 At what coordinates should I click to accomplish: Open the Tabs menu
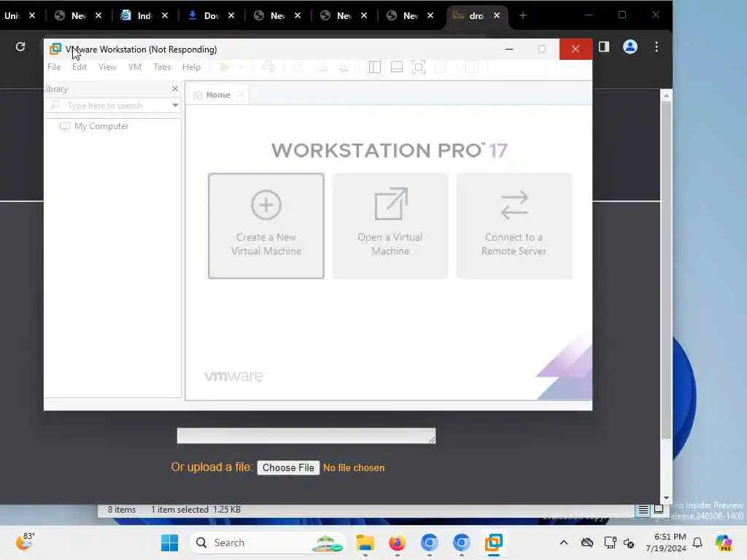tap(162, 67)
